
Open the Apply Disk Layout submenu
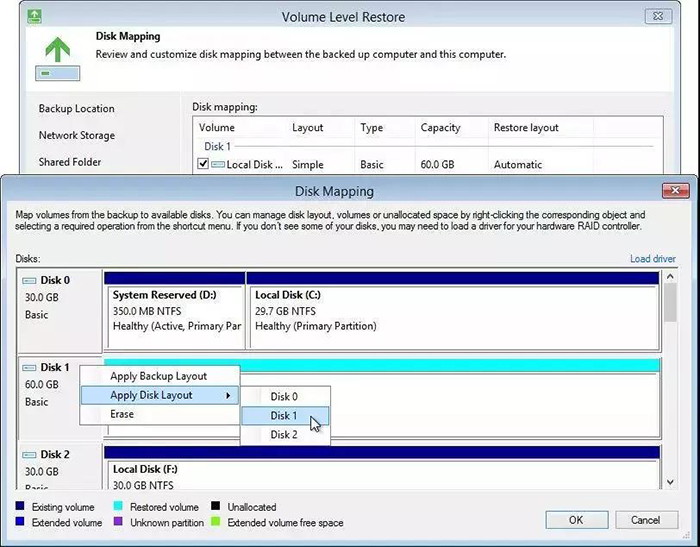tap(159, 395)
